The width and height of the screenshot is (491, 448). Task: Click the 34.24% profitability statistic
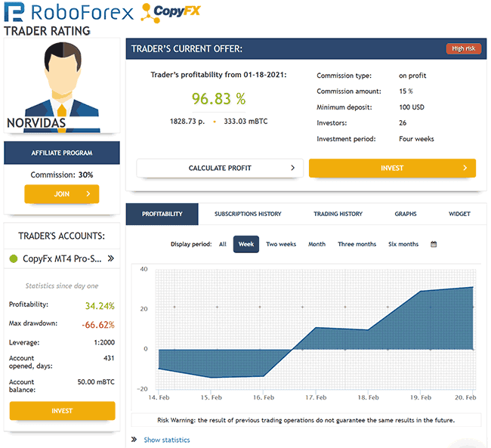pos(100,306)
